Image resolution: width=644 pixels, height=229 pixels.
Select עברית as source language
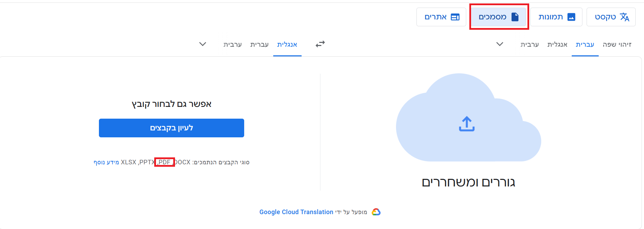pos(585,45)
